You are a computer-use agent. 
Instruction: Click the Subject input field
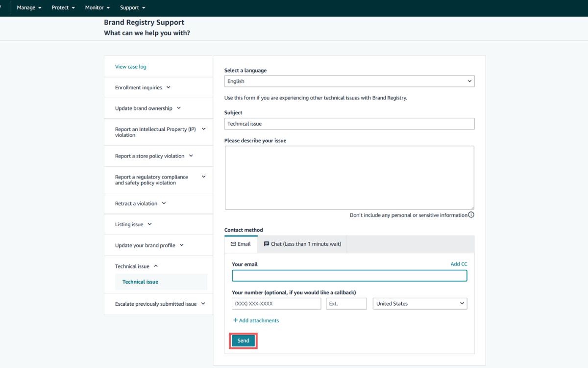click(x=349, y=124)
